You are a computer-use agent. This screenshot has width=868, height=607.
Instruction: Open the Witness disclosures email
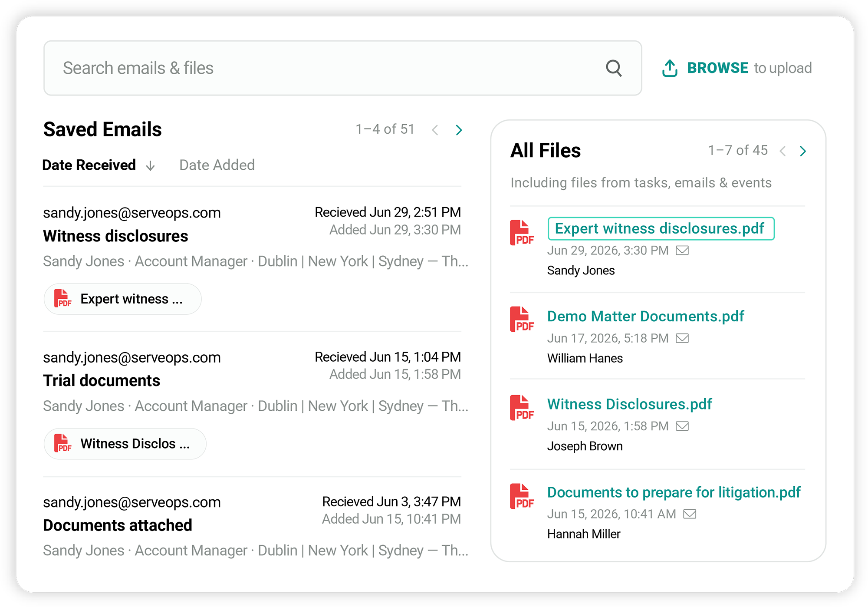[115, 236]
